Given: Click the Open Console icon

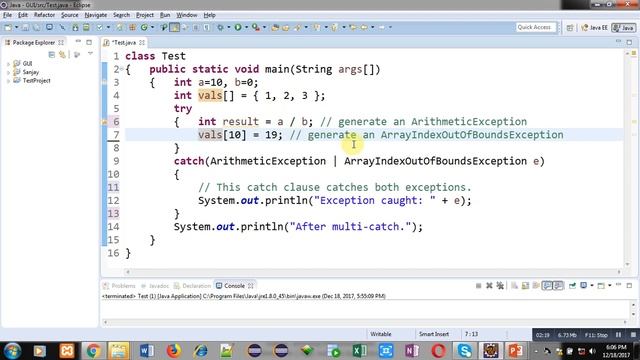Looking at the screenshot, I should (601, 286).
